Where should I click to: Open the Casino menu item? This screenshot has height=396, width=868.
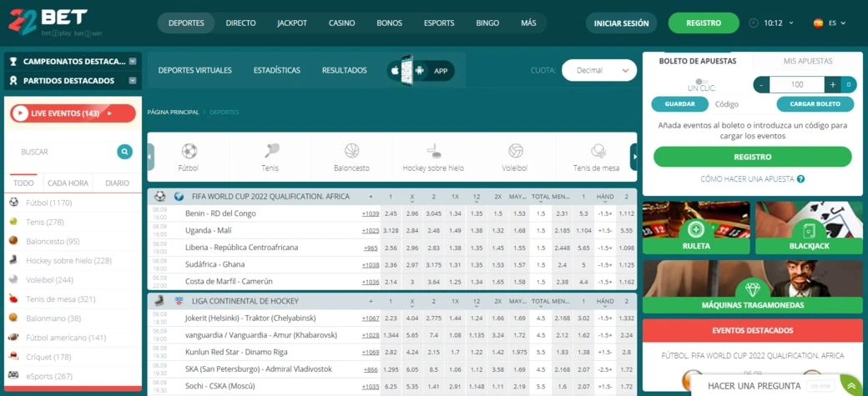pos(341,23)
